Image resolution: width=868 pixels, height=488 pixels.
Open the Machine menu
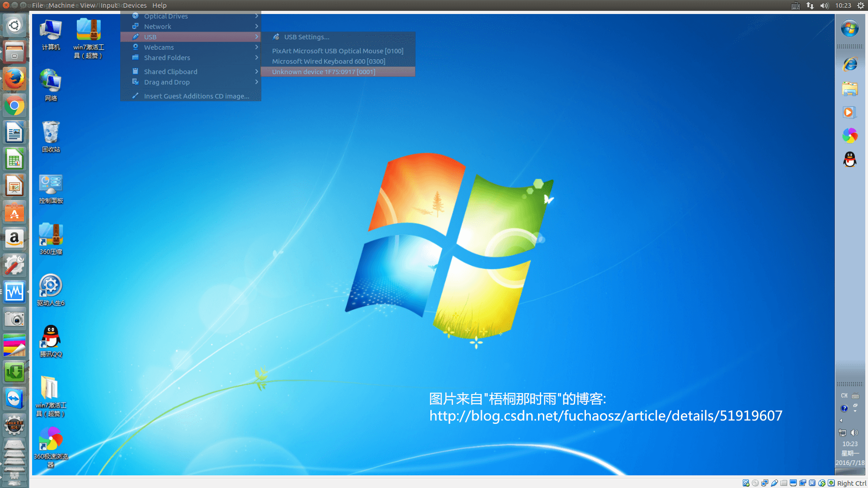[61, 5]
